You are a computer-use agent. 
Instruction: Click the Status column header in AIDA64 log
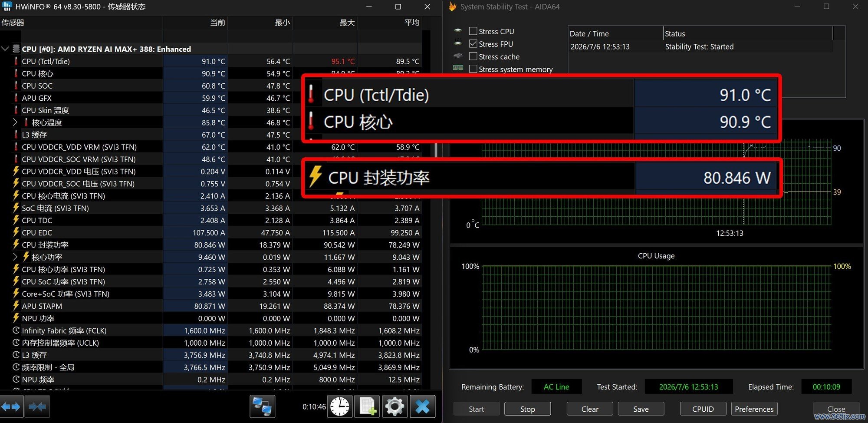pos(748,33)
